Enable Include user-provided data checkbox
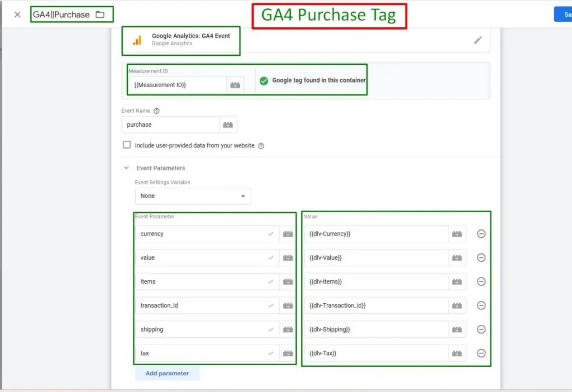The height and width of the screenshot is (392, 572). point(127,145)
